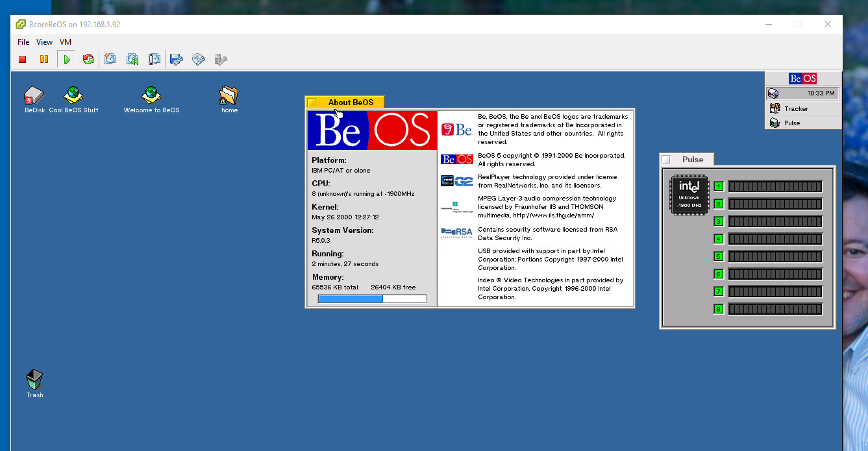Image resolution: width=868 pixels, height=451 pixels.
Task: Disable CPU 4 in the Pulse monitor
Action: 718,239
